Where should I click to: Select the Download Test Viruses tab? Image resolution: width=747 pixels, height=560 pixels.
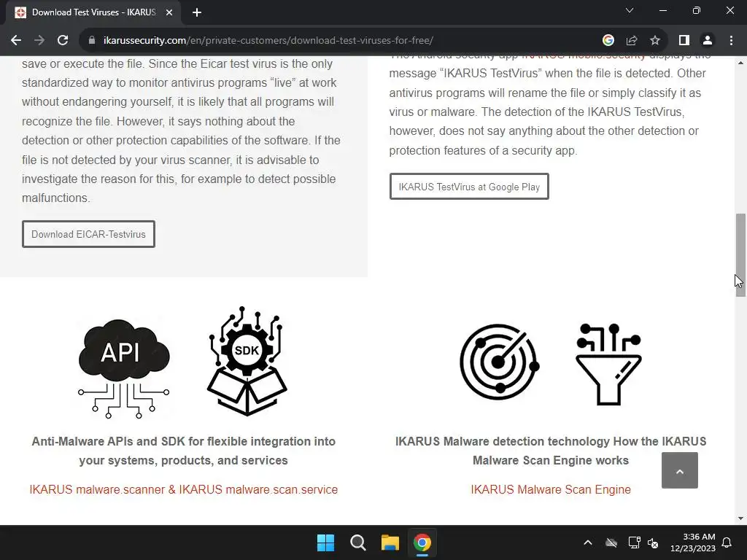(x=93, y=12)
